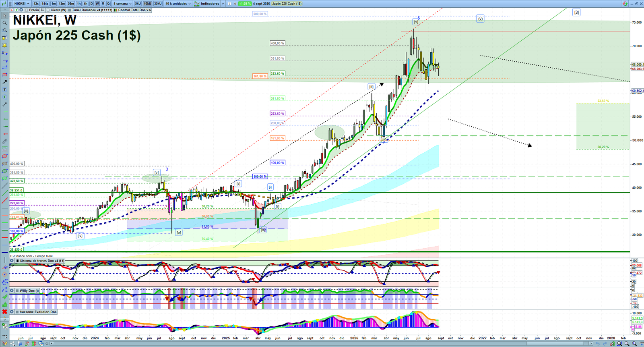
Task: Collapse the indicator bar with up chevron
Action: (4, 10)
